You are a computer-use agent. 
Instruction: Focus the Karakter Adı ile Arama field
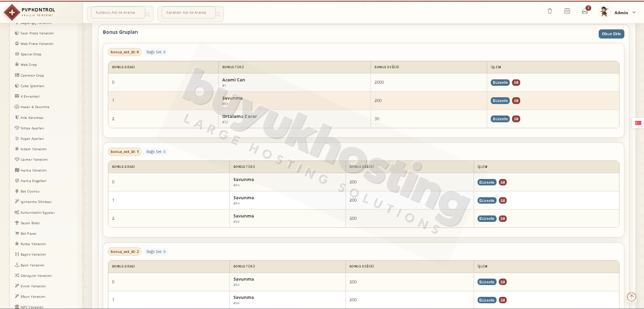(188, 12)
